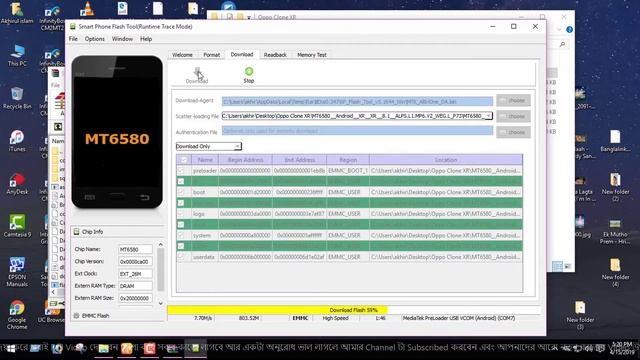Open the Options menu
This screenshot has height=360, width=640.
[95, 39]
